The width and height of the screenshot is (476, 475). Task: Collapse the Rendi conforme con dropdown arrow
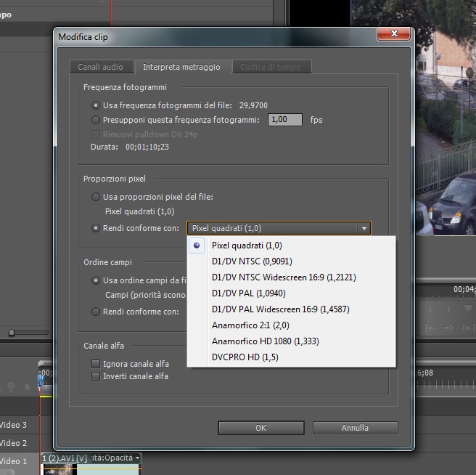click(364, 228)
